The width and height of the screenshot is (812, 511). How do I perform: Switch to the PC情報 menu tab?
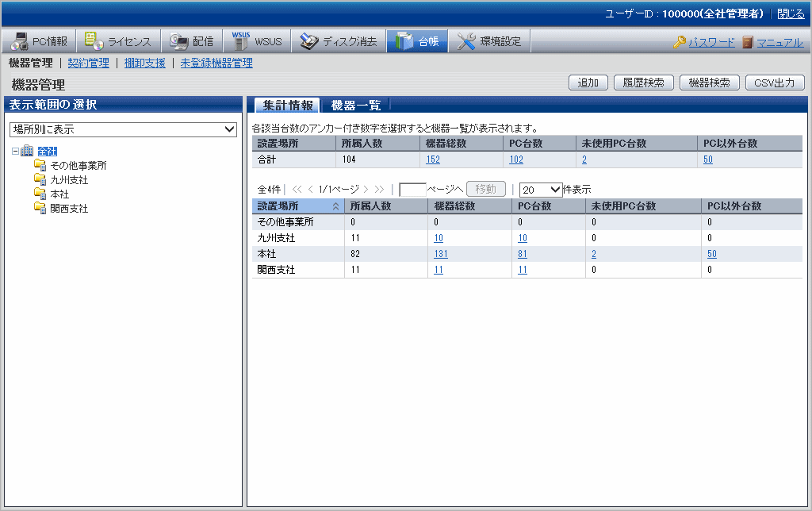click(x=40, y=41)
